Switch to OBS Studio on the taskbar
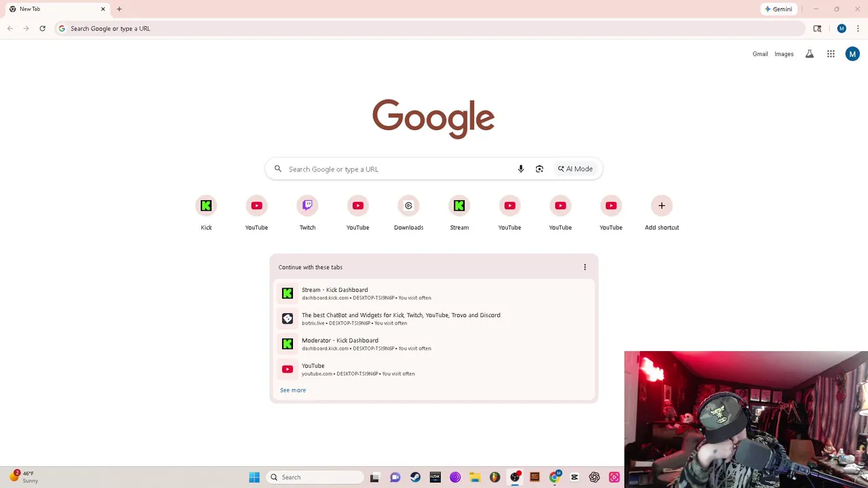868x488 pixels. (x=515, y=477)
